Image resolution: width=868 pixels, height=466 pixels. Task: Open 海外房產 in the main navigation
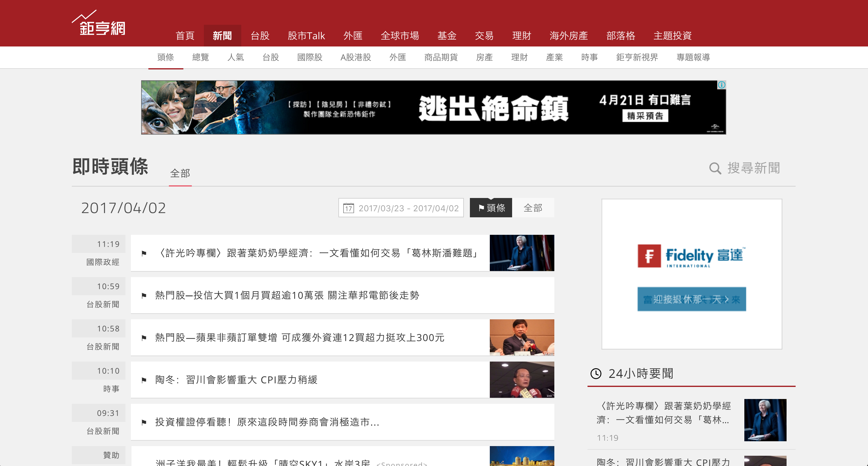[x=569, y=35]
